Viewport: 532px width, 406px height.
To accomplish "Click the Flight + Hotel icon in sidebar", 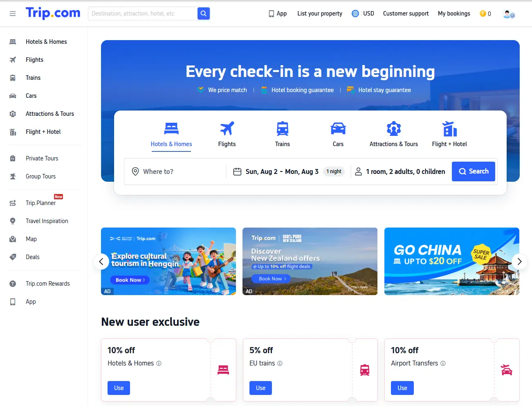I will (x=13, y=132).
